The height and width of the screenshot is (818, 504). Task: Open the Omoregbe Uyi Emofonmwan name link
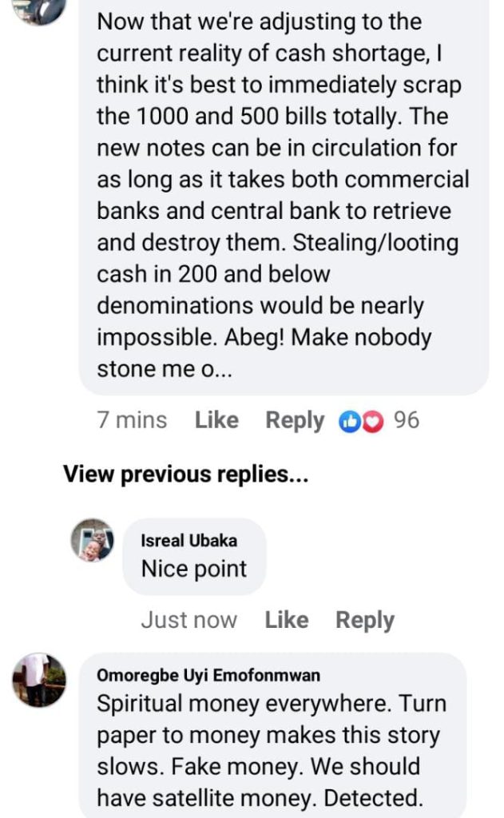[208, 676]
